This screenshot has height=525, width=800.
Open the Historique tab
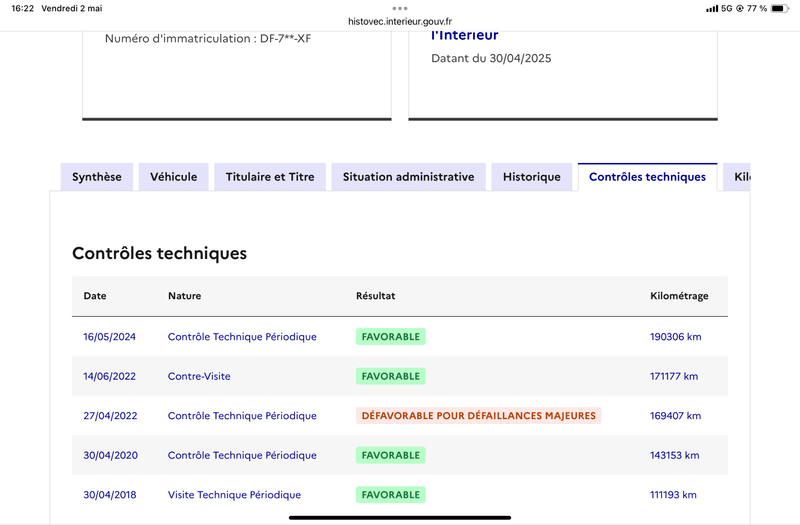532,177
